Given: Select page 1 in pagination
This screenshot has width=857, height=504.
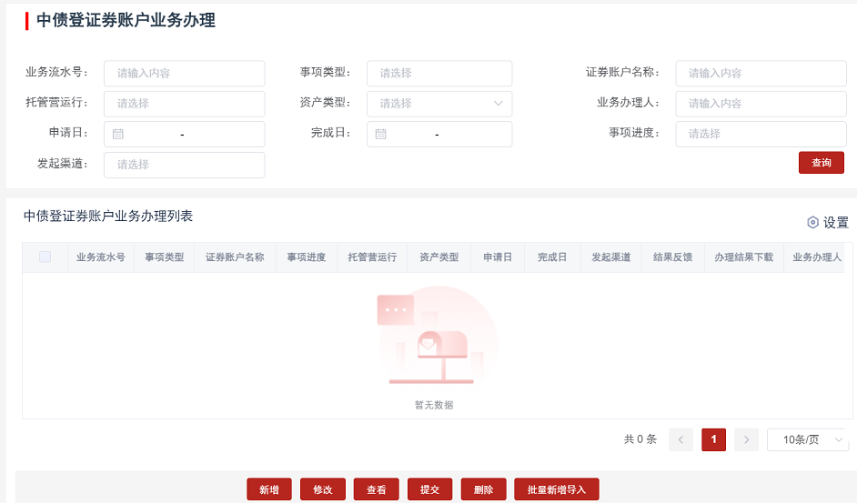Looking at the screenshot, I should 713,440.
